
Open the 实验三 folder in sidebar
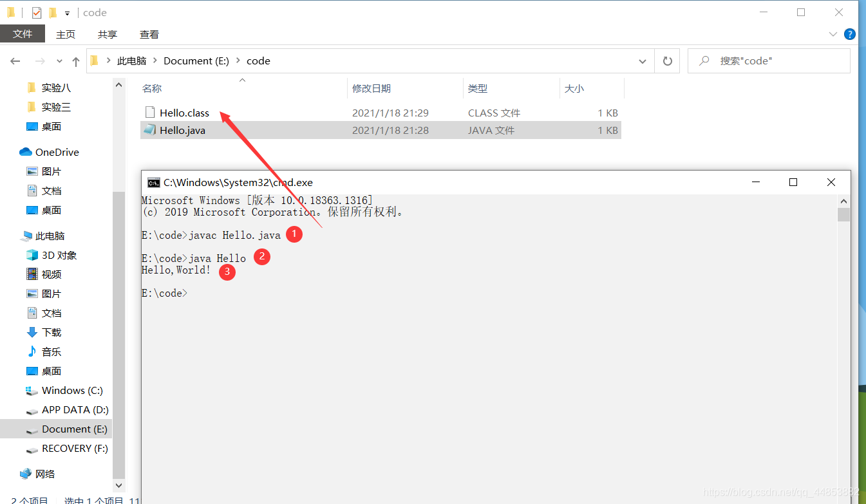point(56,107)
